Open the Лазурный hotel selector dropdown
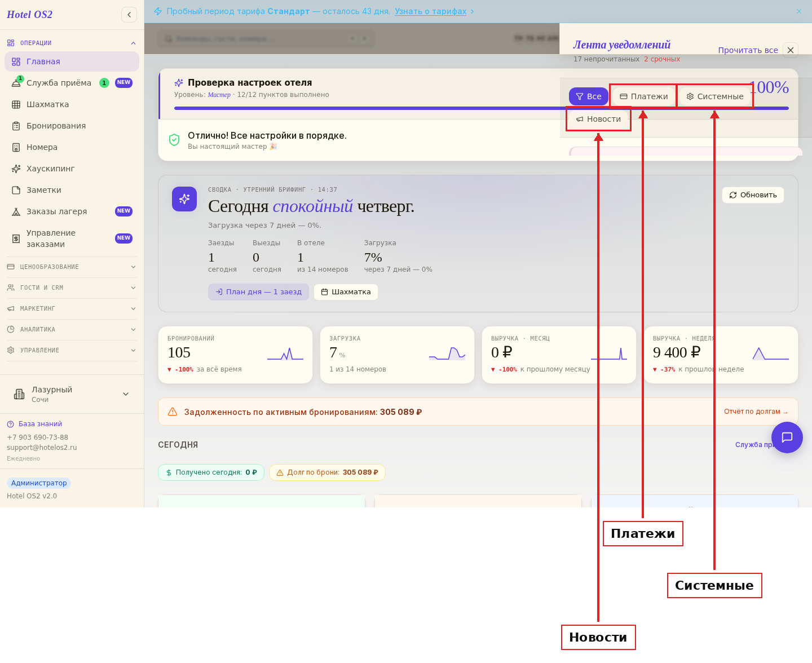This screenshot has width=812, height=663. coord(72,394)
